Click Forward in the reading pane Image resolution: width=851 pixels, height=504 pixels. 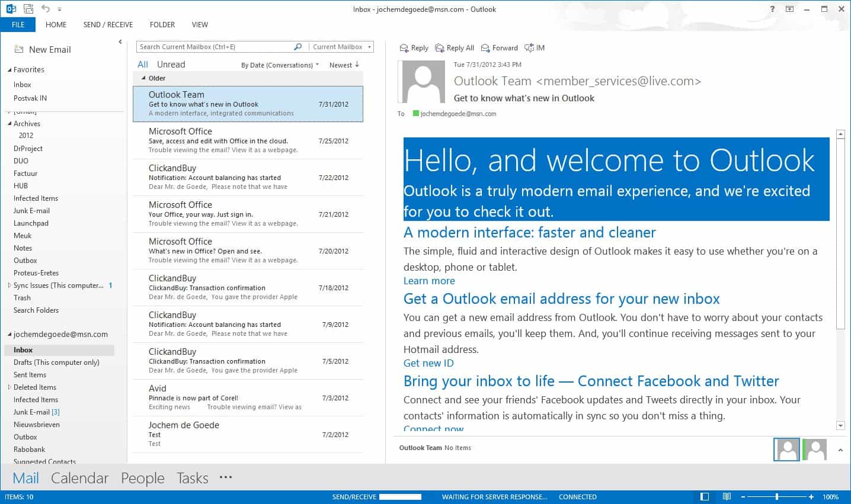coord(500,48)
